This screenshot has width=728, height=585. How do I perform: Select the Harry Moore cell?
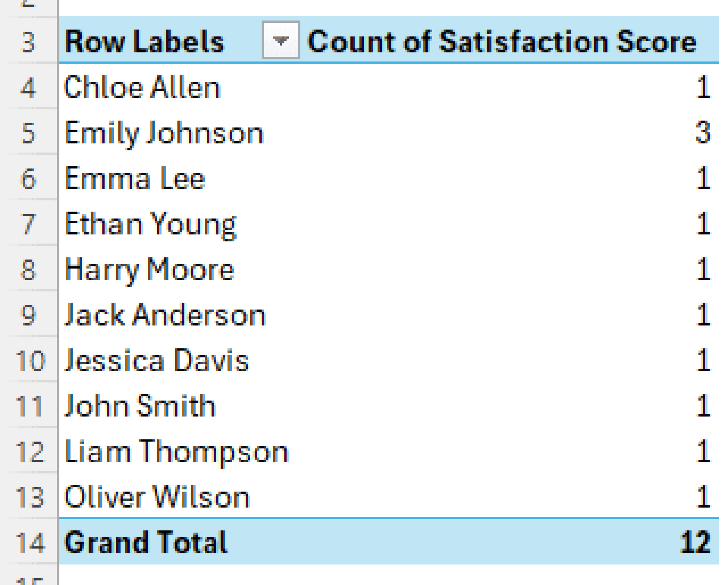(x=150, y=270)
